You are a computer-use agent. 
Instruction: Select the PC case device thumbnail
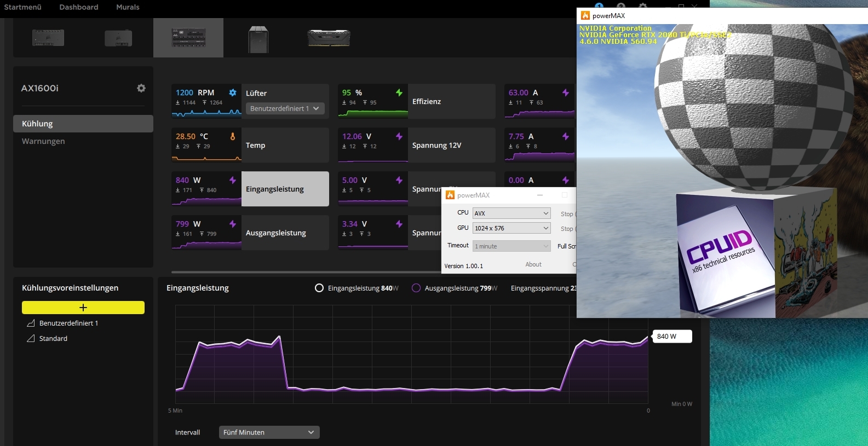(x=258, y=39)
